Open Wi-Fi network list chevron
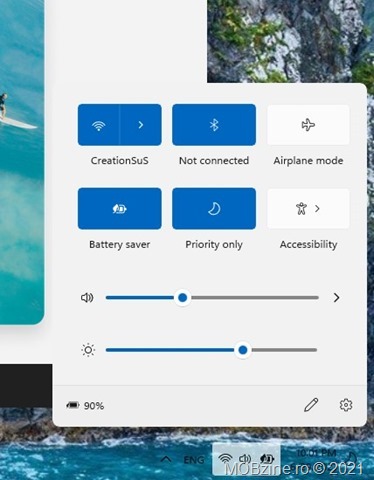The height and width of the screenshot is (480, 374). [141, 125]
